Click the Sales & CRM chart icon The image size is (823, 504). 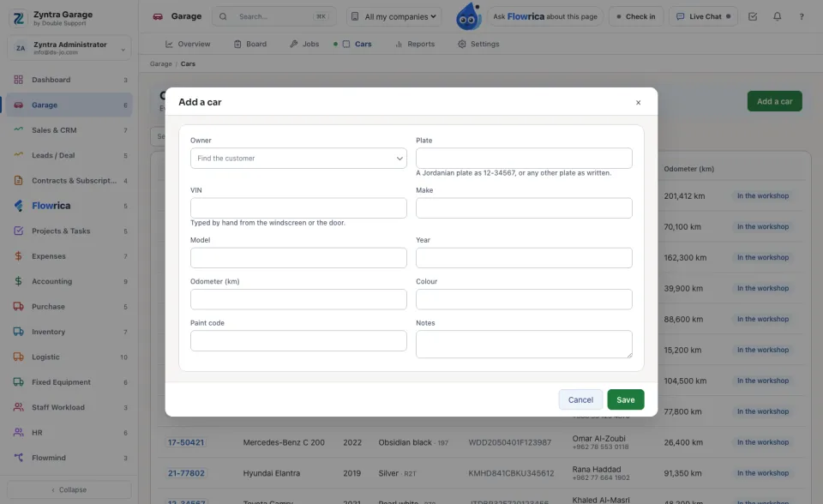pyautogui.click(x=18, y=129)
